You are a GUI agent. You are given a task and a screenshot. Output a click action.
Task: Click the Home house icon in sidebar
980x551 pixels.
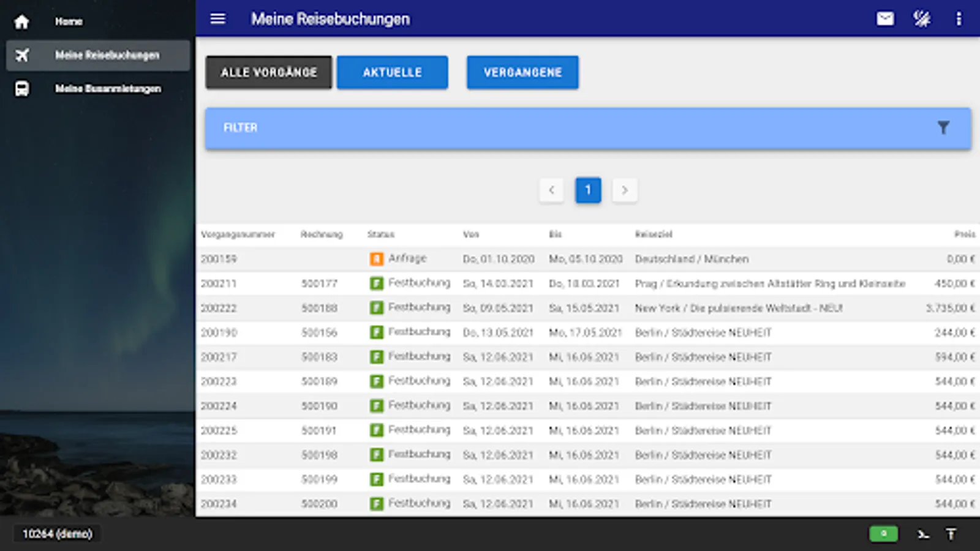21,22
